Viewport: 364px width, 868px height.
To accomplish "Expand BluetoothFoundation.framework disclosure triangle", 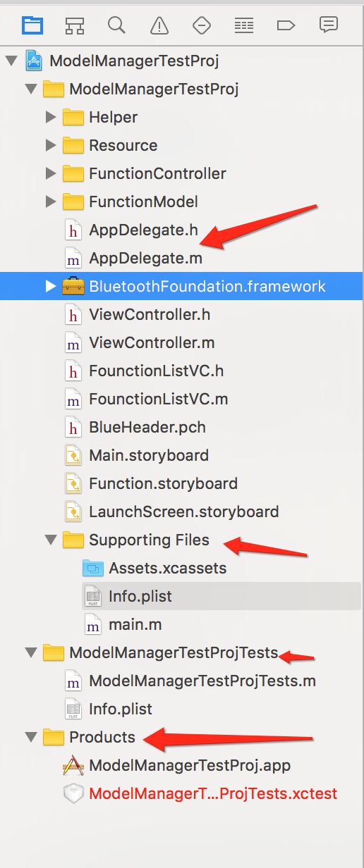I will pos(50,286).
